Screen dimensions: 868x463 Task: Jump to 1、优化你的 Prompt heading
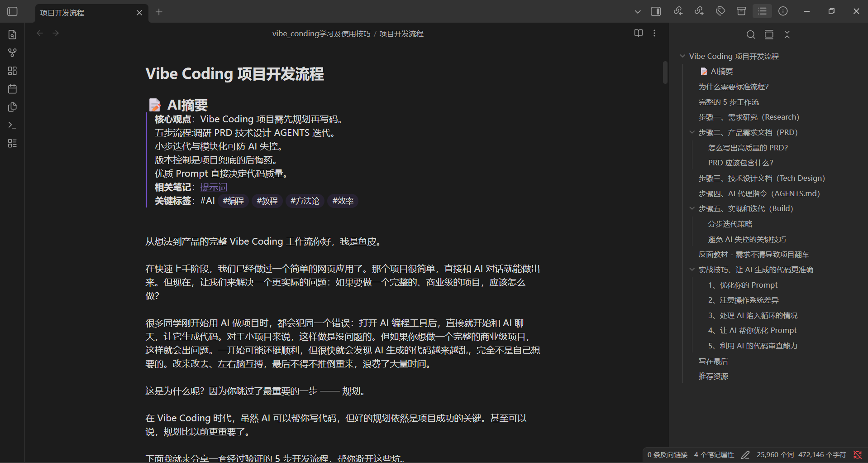coord(743,285)
